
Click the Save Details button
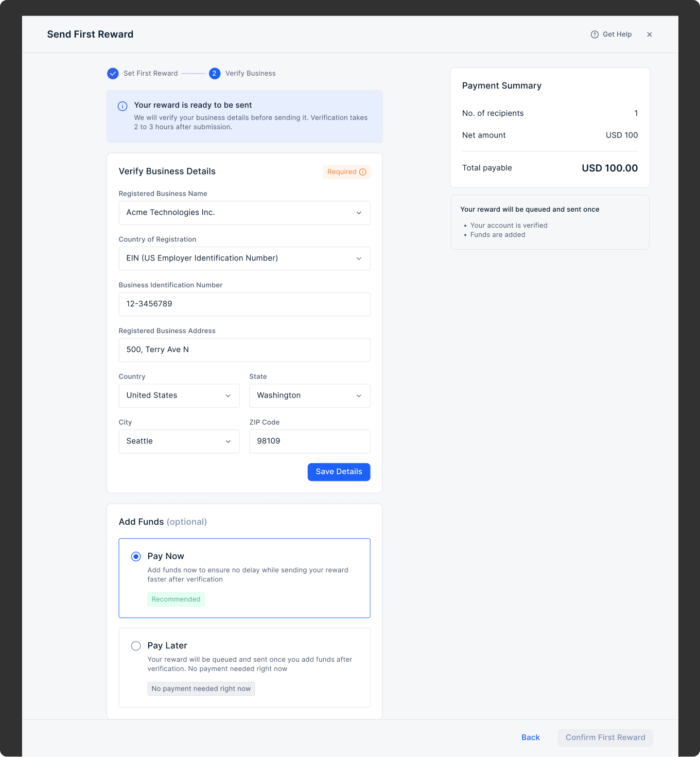339,472
